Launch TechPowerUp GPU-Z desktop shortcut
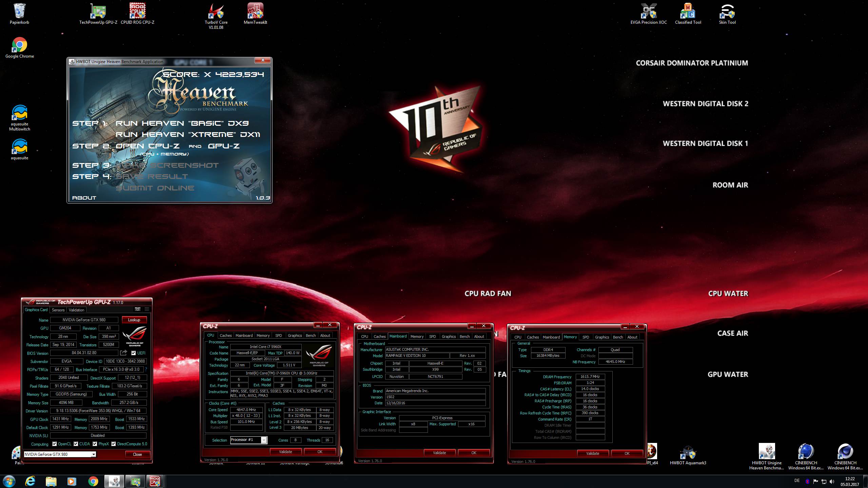Image resolution: width=868 pixels, height=488 pixels. pyautogui.click(x=98, y=14)
